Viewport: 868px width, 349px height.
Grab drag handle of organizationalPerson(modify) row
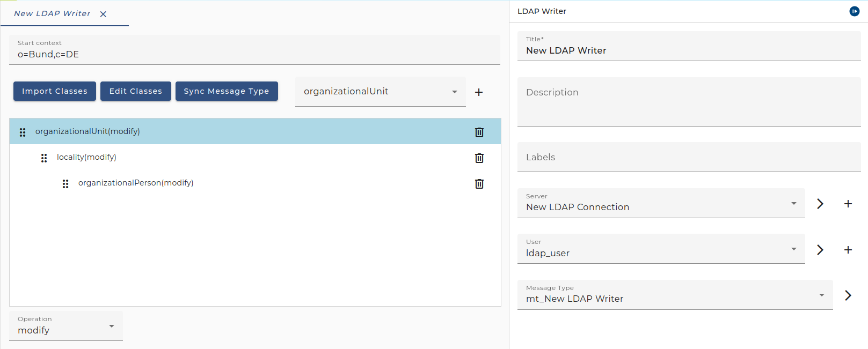[x=65, y=183]
